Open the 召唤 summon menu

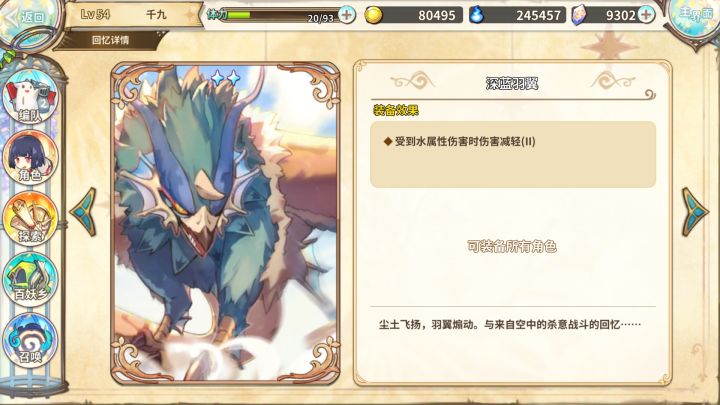coord(30,340)
